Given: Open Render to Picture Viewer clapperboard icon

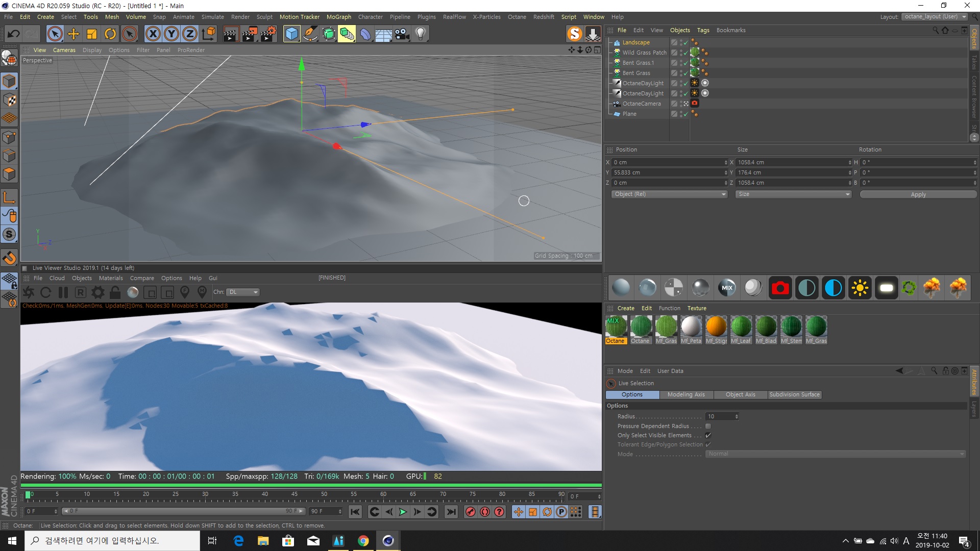Looking at the screenshot, I should point(249,34).
